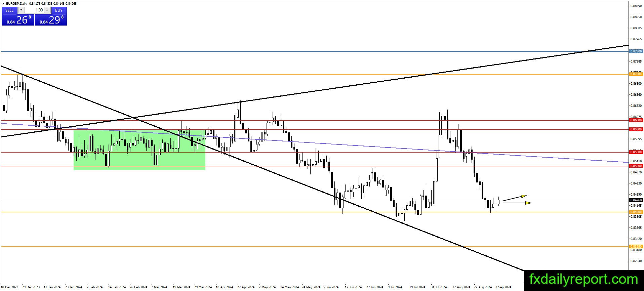Image resolution: width=644 pixels, height=291 pixels.
Task: Click the sell price 0.84 26 8 panel
Action: (x=18, y=20)
